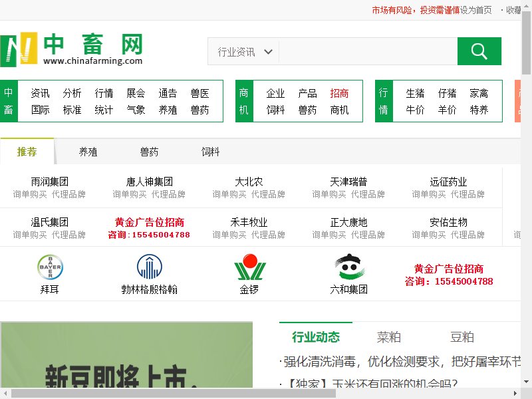Open the 强化清洗消毒 news headline

pos(402,362)
